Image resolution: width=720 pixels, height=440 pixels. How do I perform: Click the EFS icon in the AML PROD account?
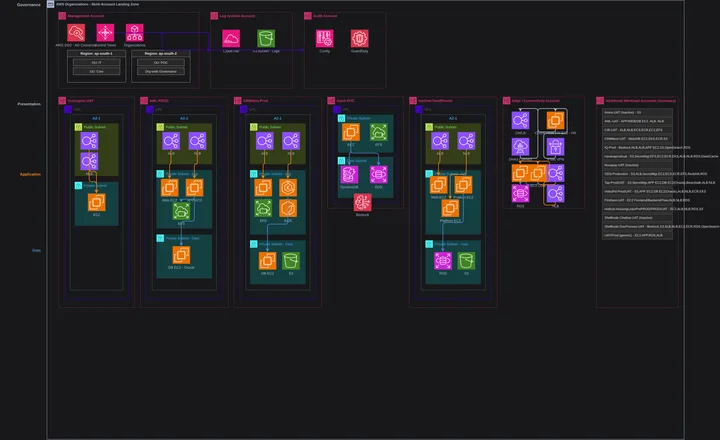[x=181, y=211]
